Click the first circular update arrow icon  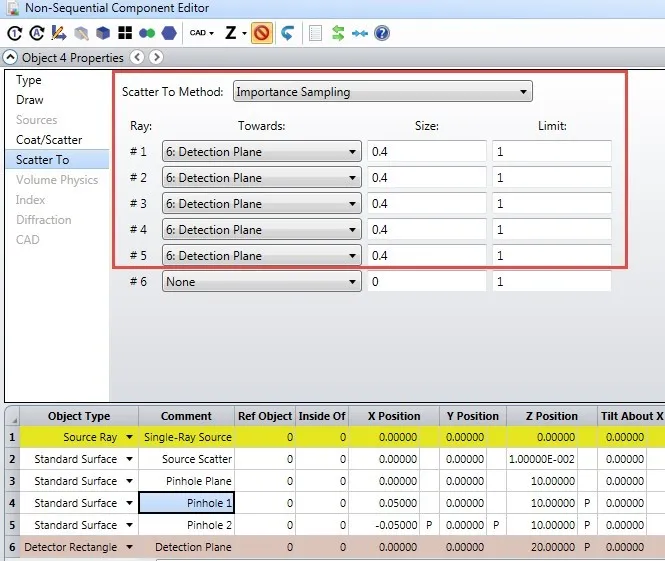[x=13, y=33]
